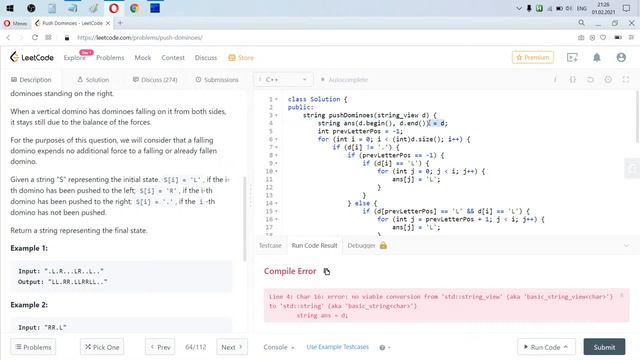Image resolution: width=640 pixels, height=360 pixels.
Task: Open Opera speed dial grid
Action: [x=49, y=38]
